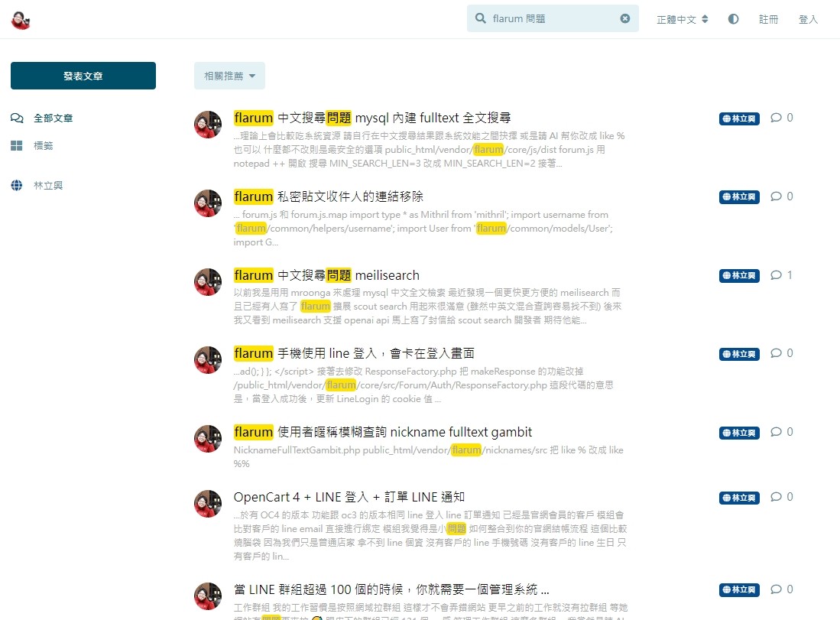Click excerpt mentioning 'ResponseFactory.php'
The height and width of the screenshot is (620, 840).
[x=423, y=385]
